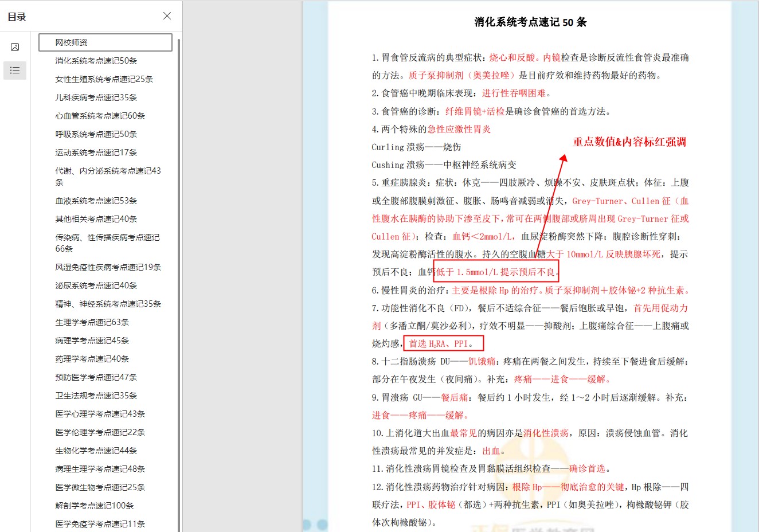Go to 女性生殖系统考点速记25条 section
Image resolution: width=759 pixels, height=532 pixels.
(104, 79)
